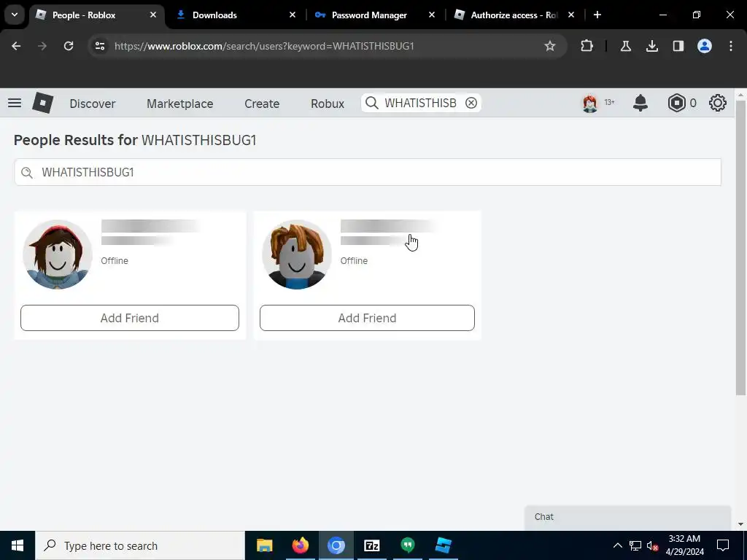
Task: Open Chrome Labs flask icon
Action: point(625,46)
